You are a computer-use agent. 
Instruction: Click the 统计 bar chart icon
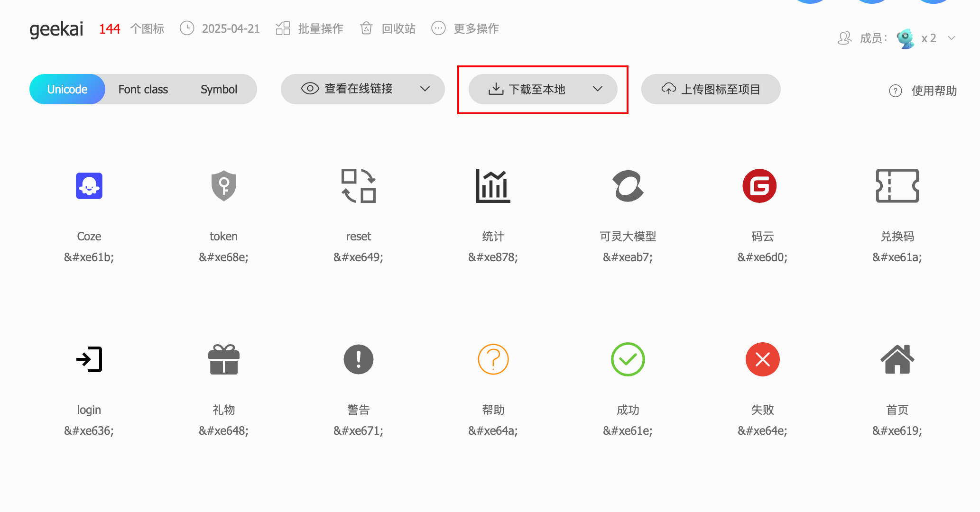click(493, 186)
